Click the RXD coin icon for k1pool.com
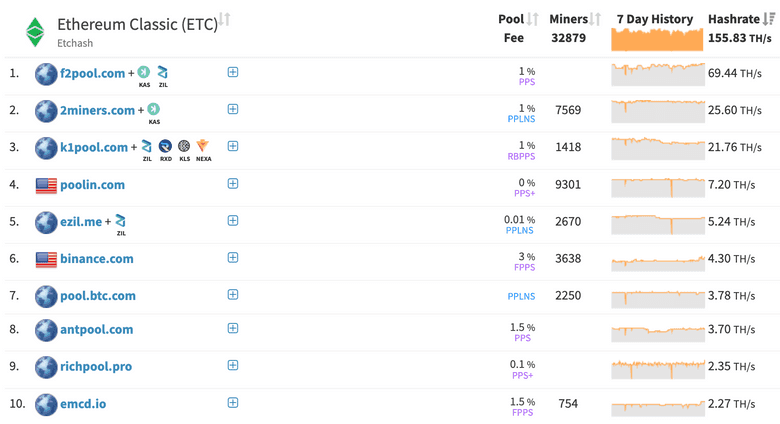 (x=166, y=146)
